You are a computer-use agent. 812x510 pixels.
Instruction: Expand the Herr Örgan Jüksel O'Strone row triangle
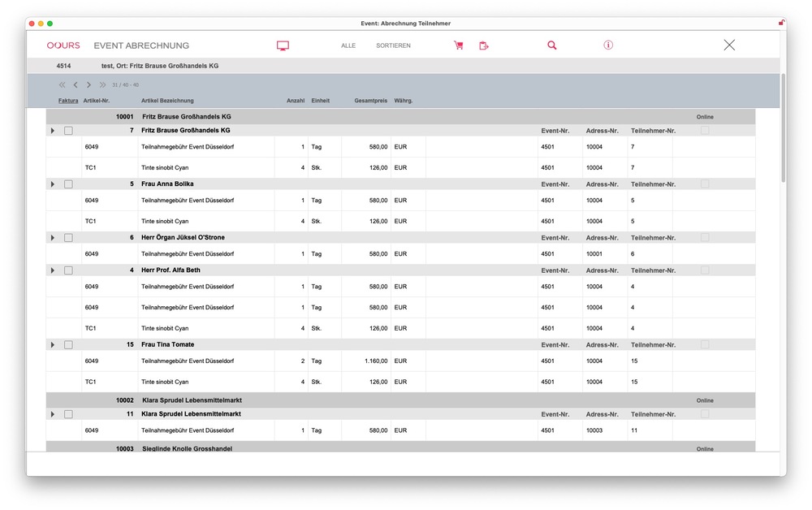[x=53, y=238]
